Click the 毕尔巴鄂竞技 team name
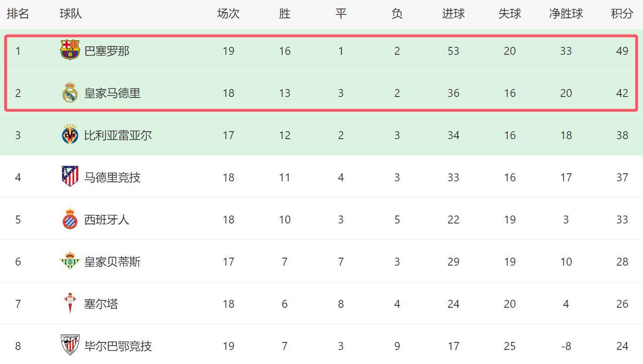This screenshot has width=643, height=364. 118,346
